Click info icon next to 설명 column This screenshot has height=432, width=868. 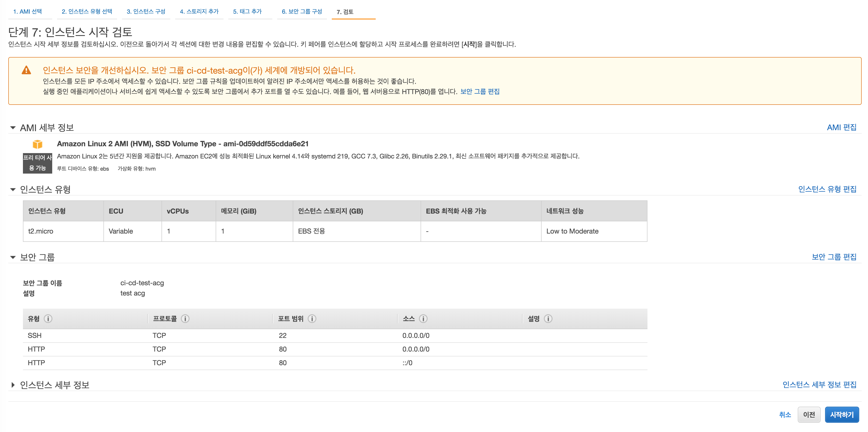548,319
